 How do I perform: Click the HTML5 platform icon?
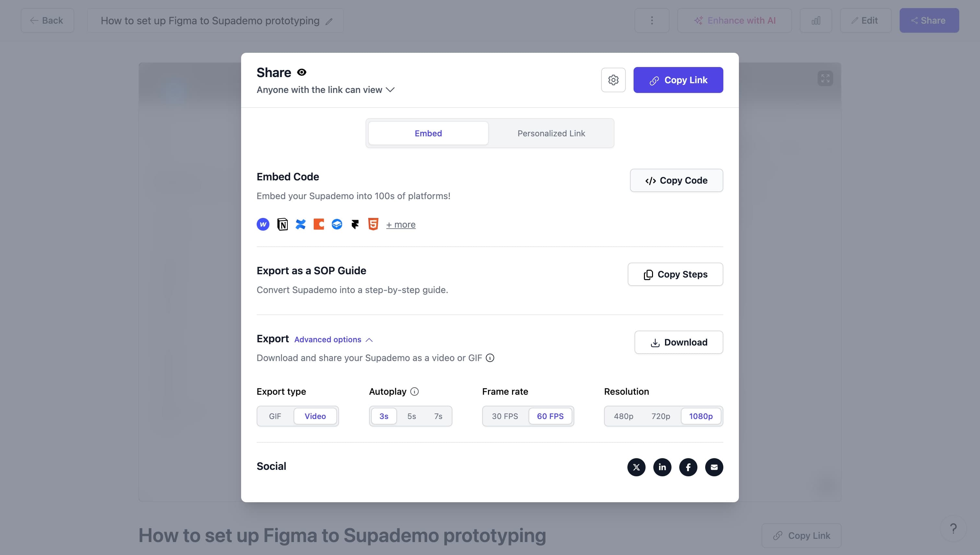pyautogui.click(x=373, y=224)
